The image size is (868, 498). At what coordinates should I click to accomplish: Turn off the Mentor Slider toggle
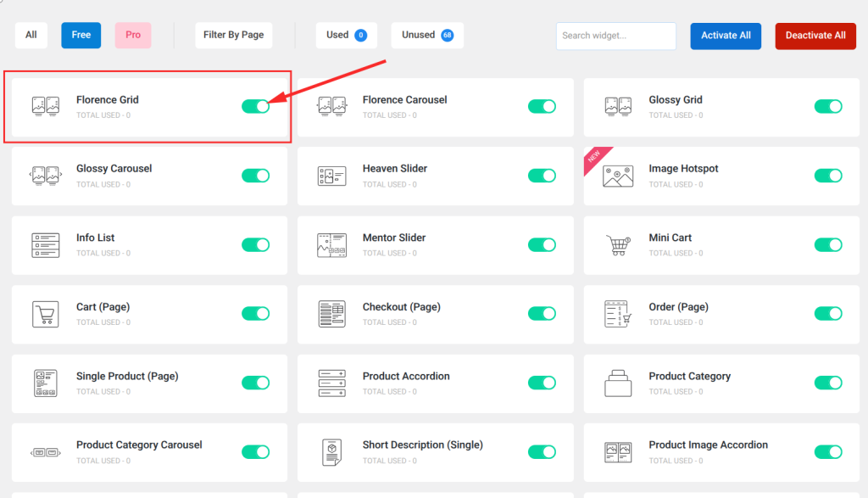[x=542, y=244]
